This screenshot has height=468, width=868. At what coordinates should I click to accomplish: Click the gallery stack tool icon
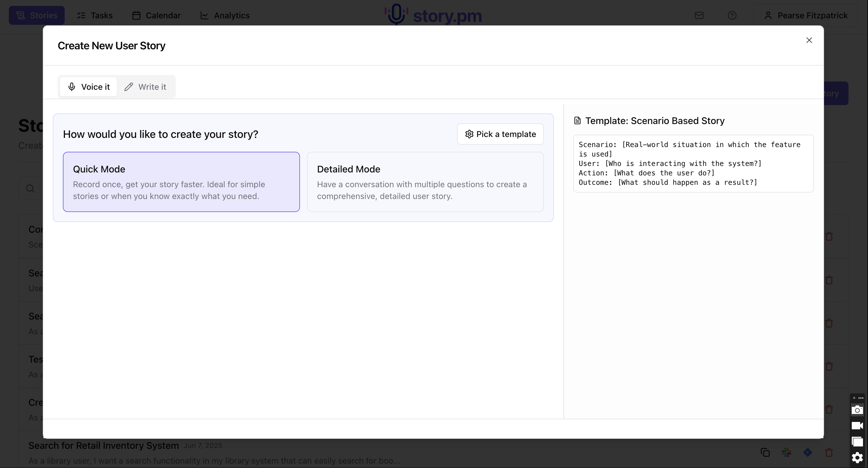pyautogui.click(x=857, y=442)
